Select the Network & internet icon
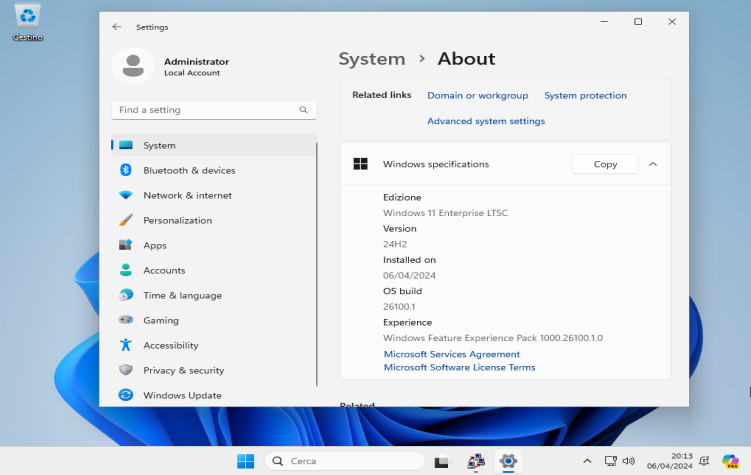Viewport: 751px width, 475px height. [125, 195]
